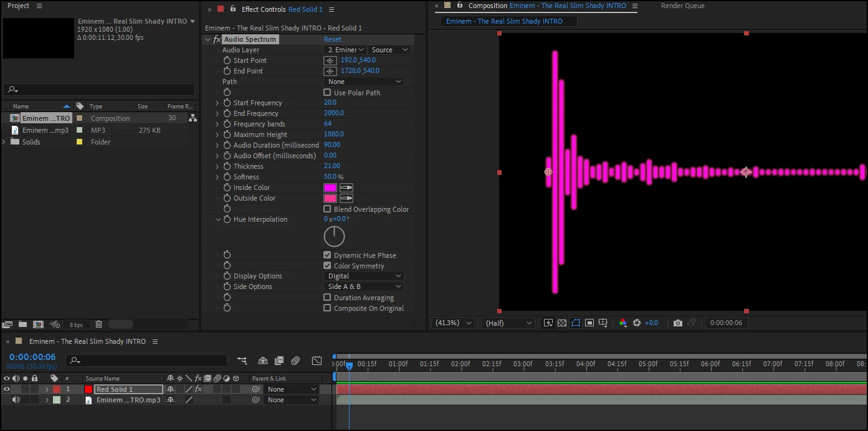Pick Outside Color with eyedropper
The image size is (868, 431).
click(x=346, y=198)
